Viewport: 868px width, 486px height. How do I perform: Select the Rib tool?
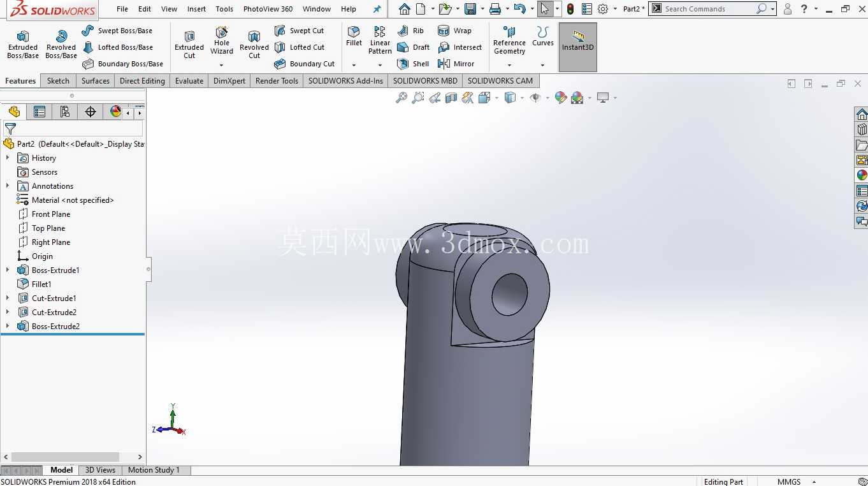[410, 31]
